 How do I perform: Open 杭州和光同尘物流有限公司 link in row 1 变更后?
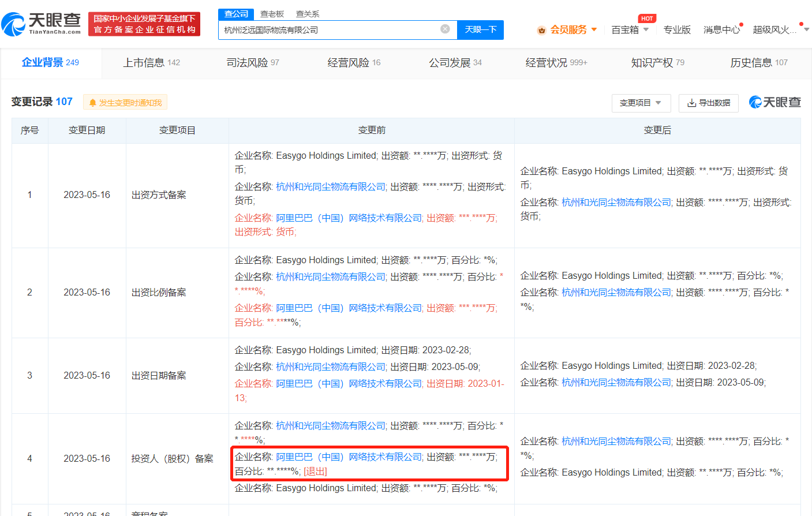[x=616, y=202]
